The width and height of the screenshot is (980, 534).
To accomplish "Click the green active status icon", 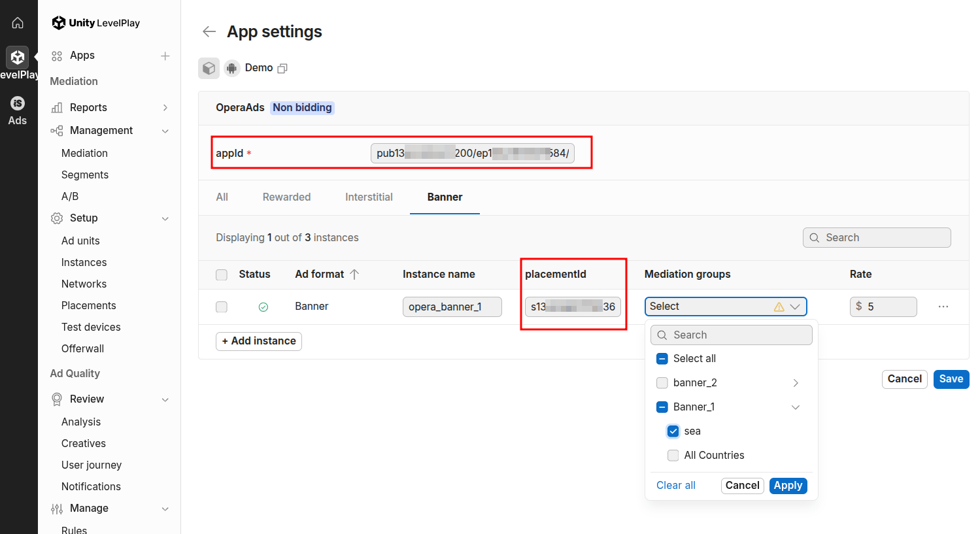I will [x=263, y=307].
